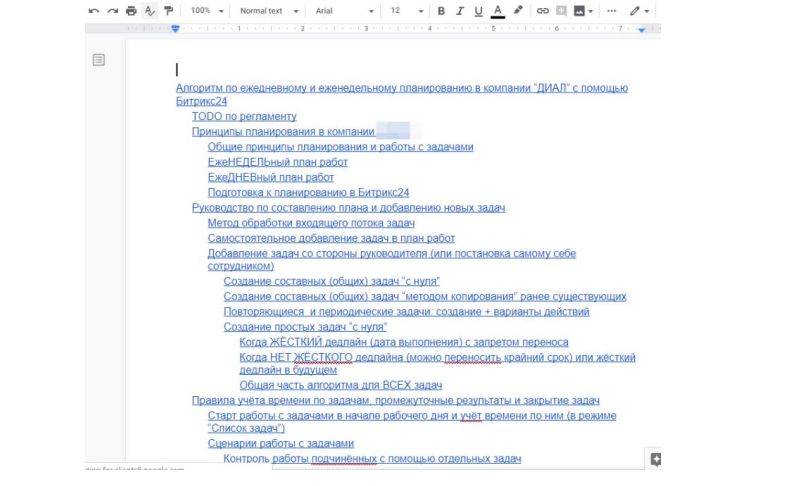Image resolution: width=799 pixels, height=486 pixels.
Task: Open the 'Сценарии работы с задачами' link
Action: [x=281, y=444]
